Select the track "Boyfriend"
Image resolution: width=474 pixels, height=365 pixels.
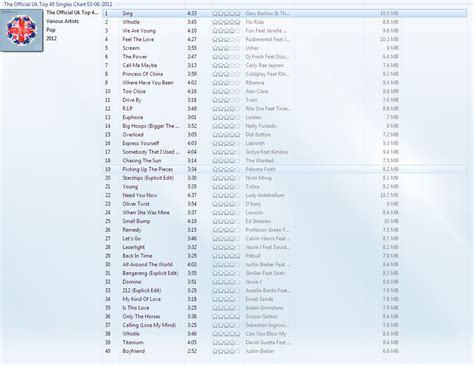tap(134, 351)
